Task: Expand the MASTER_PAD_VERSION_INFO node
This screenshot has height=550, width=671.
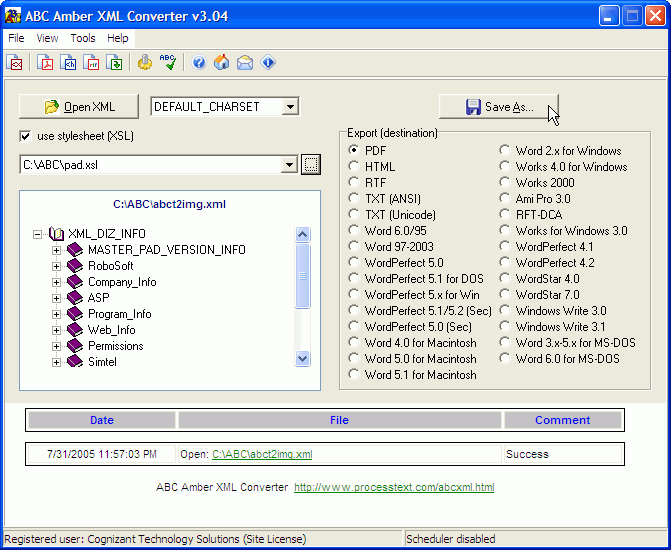Action: (x=56, y=250)
